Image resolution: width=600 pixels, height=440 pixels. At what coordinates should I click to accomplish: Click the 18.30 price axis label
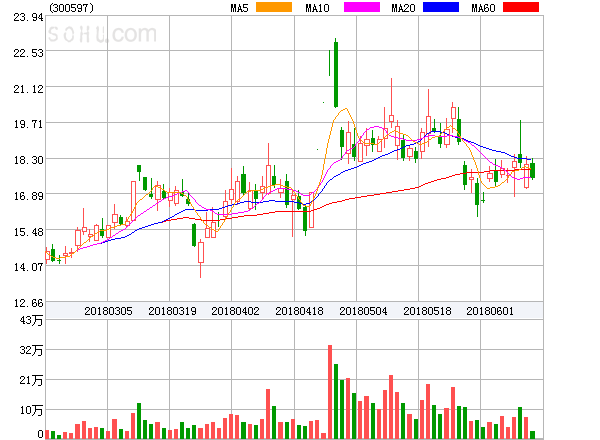point(28,160)
